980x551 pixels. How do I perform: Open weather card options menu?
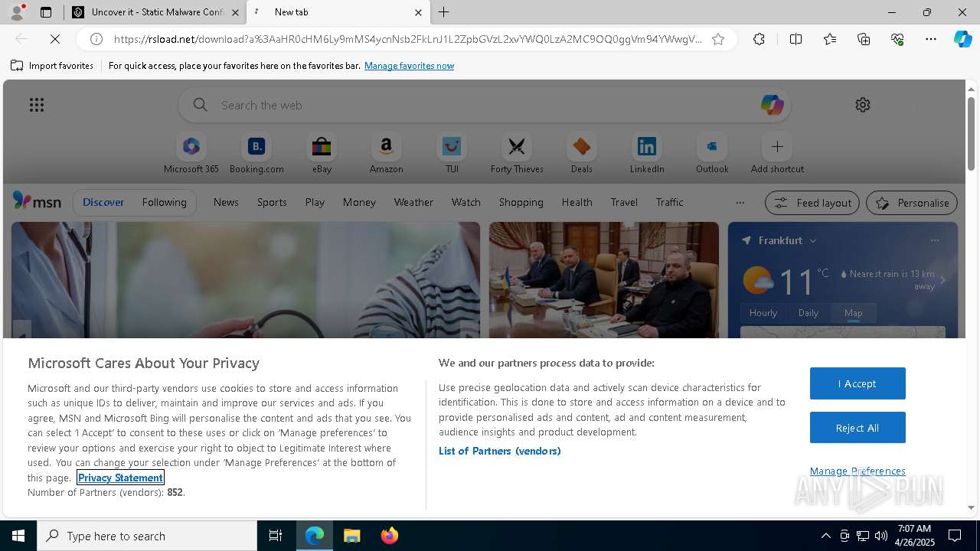(934, 240)
